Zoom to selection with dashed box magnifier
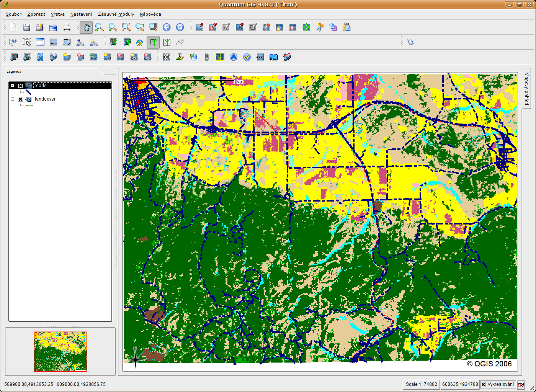 pos(140,27)
